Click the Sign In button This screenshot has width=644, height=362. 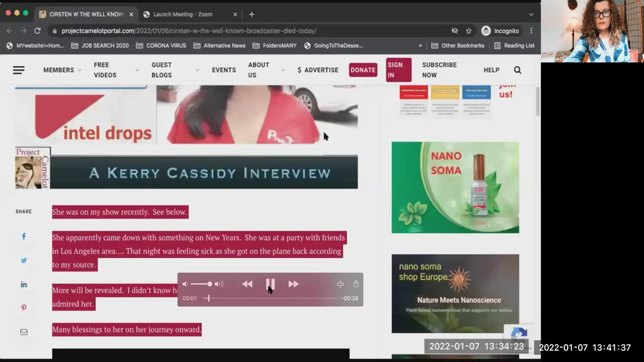pos(398,70)
